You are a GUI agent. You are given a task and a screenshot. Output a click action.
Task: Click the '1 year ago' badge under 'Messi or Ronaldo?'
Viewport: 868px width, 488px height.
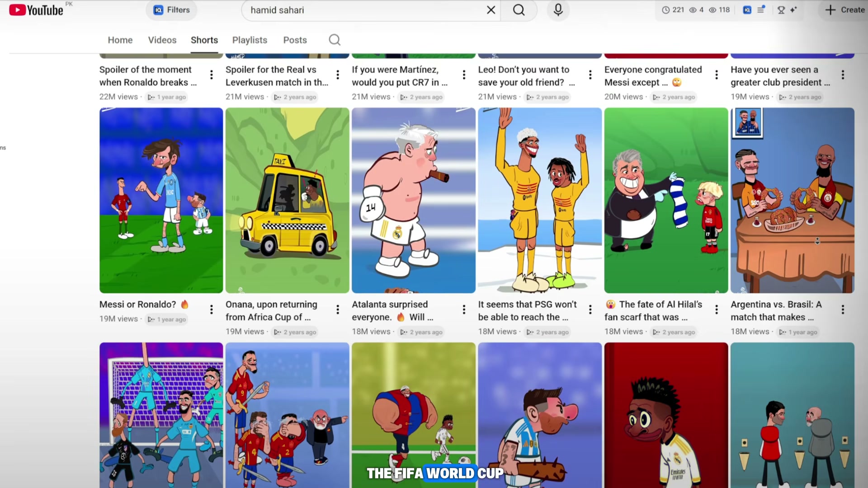(166, 319)
